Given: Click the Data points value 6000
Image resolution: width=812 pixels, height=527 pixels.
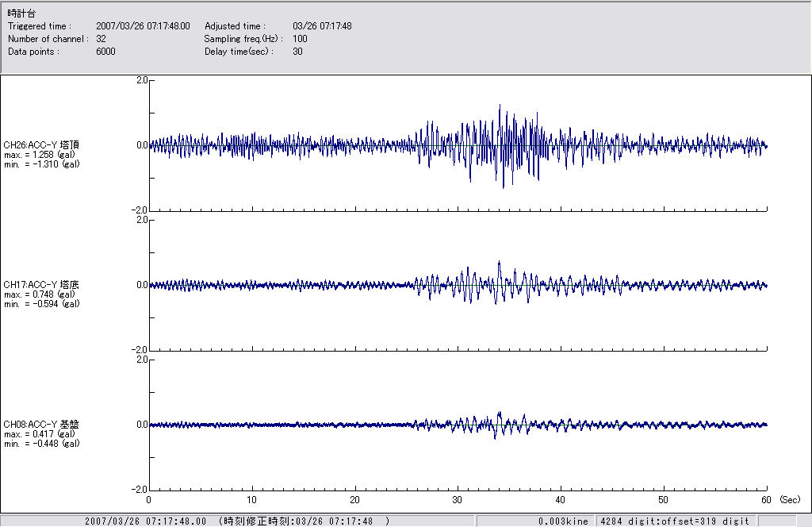Looking at the screenshot, I should click(105, 51).
